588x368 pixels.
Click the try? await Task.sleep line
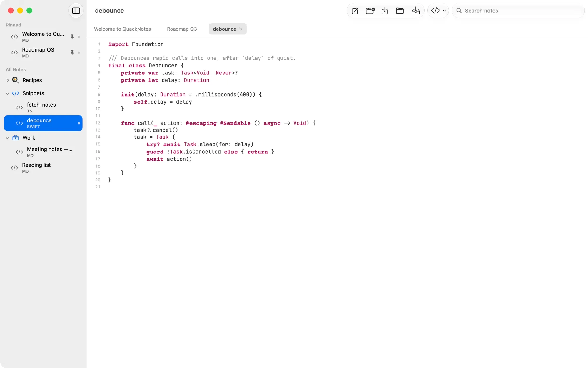point(200,144)
